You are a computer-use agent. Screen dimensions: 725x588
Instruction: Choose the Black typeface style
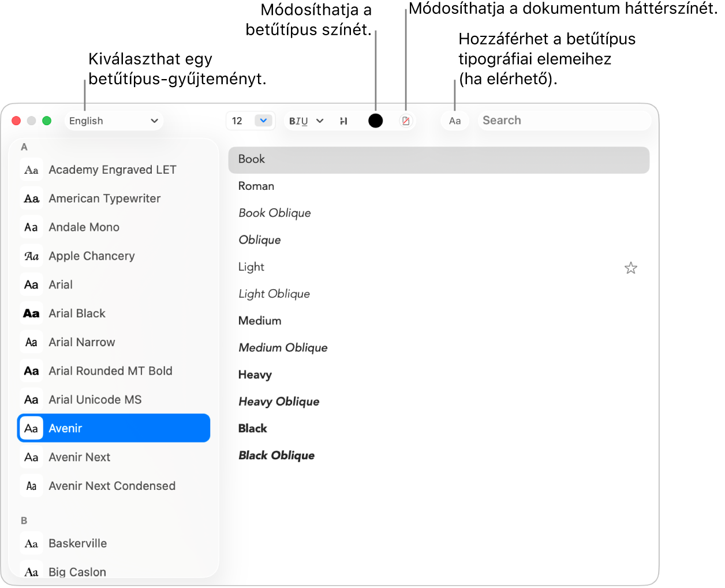coord(439,429)
